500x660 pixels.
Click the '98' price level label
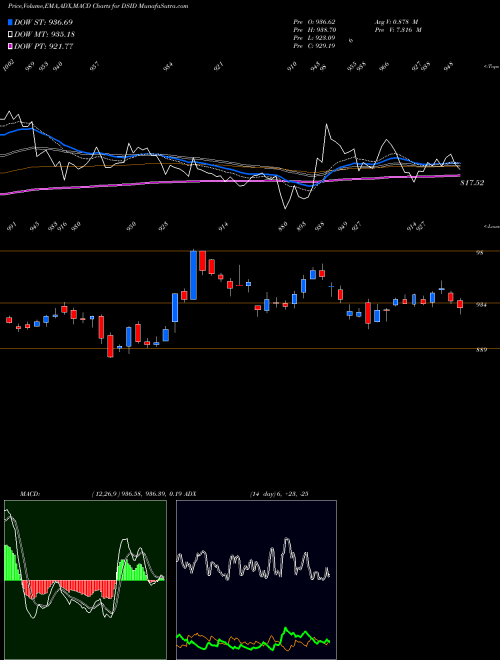coord(480,253)
